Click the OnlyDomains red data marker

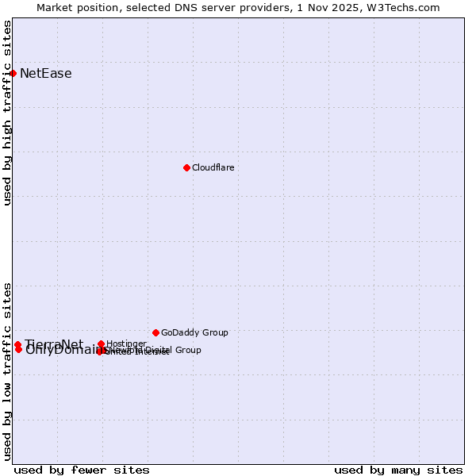click(18, 350)
